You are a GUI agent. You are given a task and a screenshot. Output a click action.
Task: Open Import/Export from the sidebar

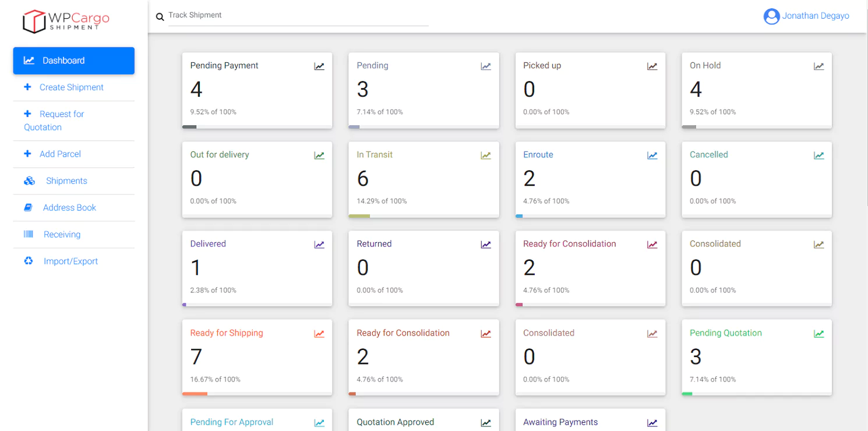(x=70, y=261)
